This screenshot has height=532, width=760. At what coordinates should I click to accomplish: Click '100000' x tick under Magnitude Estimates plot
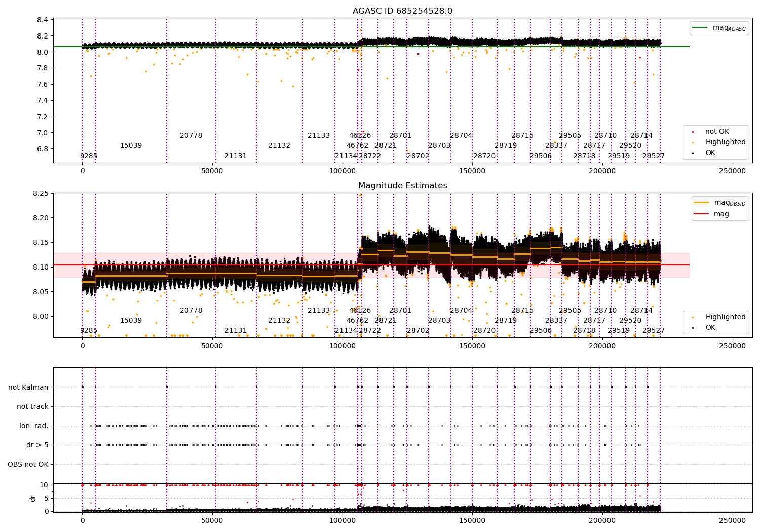click(x=343, y=346)
